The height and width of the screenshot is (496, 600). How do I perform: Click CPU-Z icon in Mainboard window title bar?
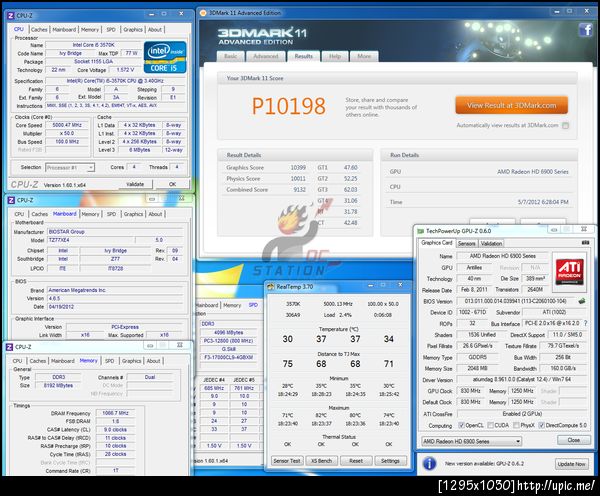11,200
